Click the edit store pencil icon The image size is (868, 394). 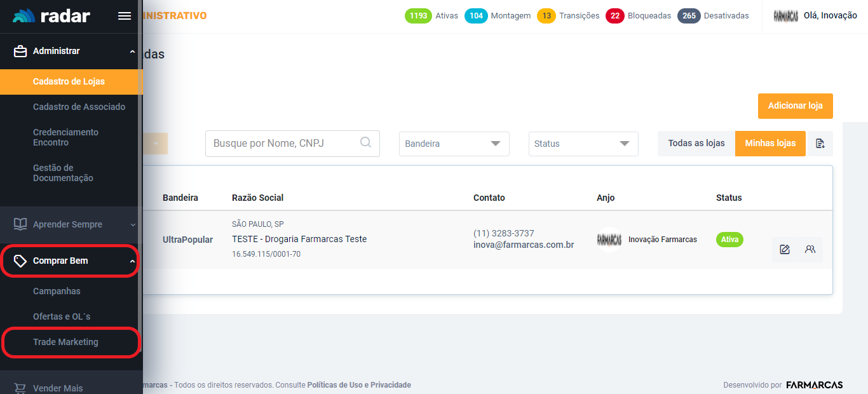coord(785,250)
